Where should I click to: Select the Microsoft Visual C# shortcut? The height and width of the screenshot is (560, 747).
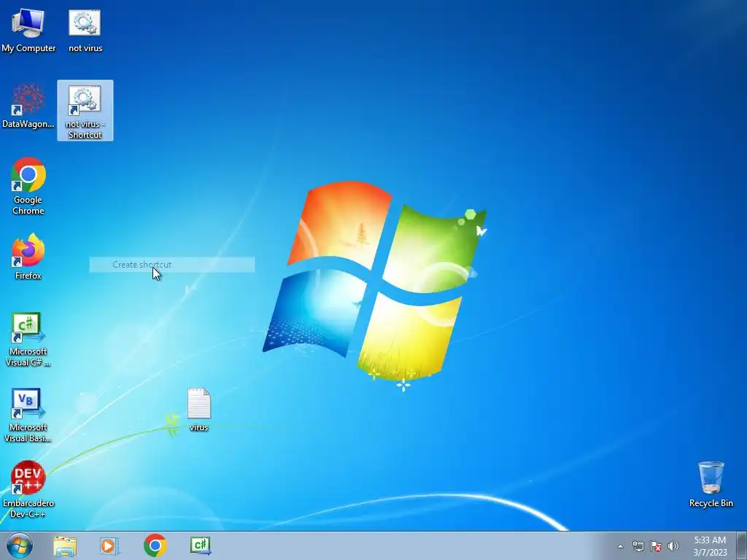[28, 339]
